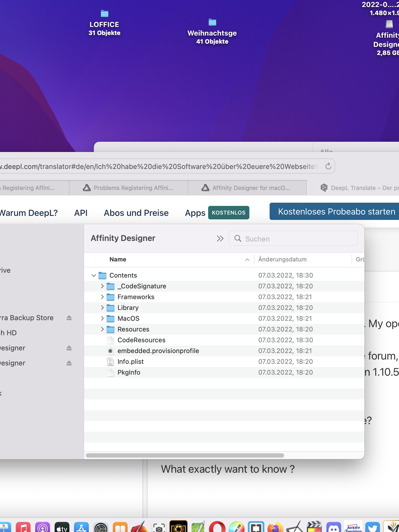This screenshot has height=532, width=399.
Task: Switch to Affinity Designer for macO... tab
Action: pyautogui.click(x=247, y=188)
